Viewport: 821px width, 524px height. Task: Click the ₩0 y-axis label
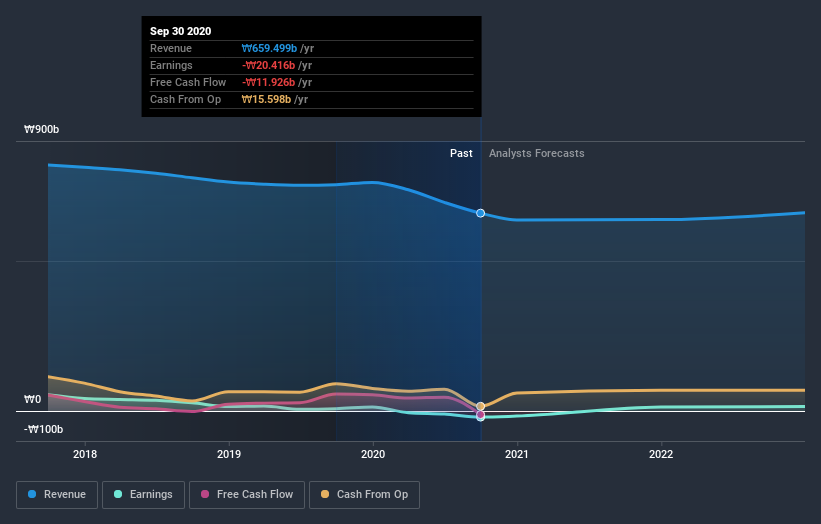pyautogui.click(x=32, y=399)
